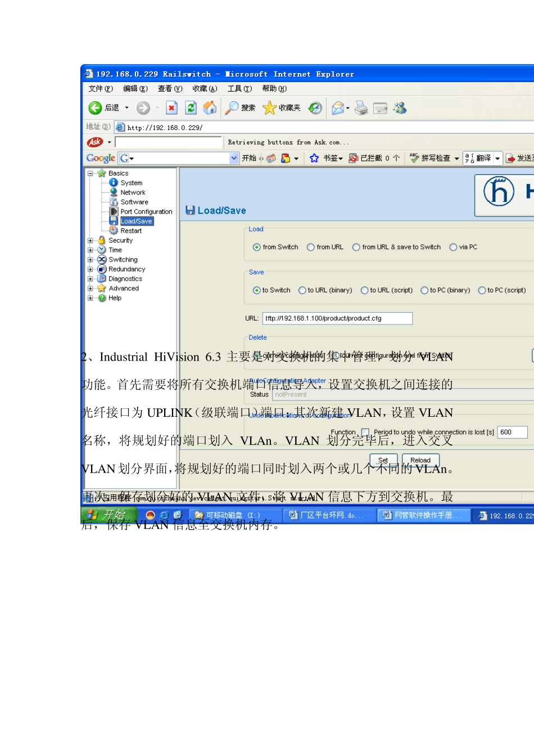The width and height of the screenshot is (534, 756).
Task: Expand the Advanced tree node
Action: coord(90,288)
